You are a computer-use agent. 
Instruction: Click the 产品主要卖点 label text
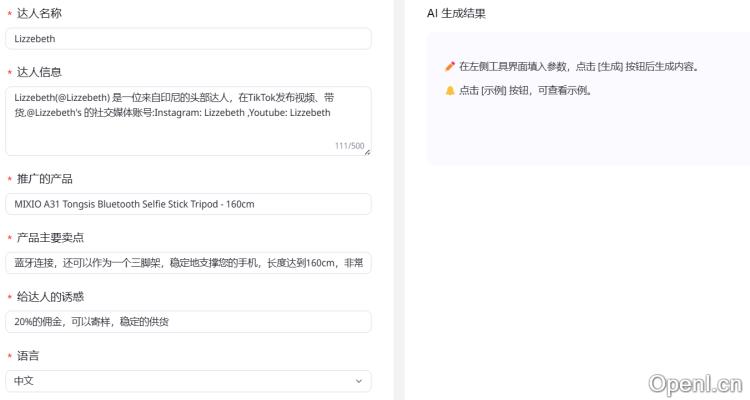50,238
